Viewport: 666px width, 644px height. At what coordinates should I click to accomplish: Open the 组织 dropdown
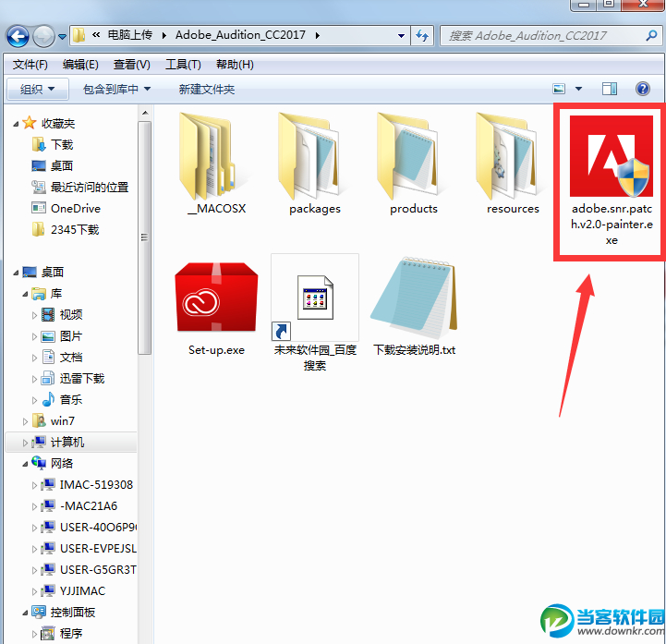pyautogui.click(x=38, y=90)
